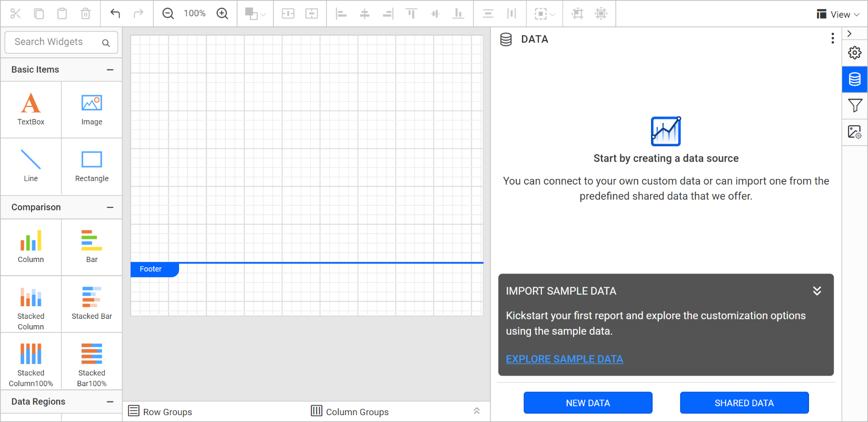Focus the Search Widgets field
868x422 pixels.
tap(55, 42)
